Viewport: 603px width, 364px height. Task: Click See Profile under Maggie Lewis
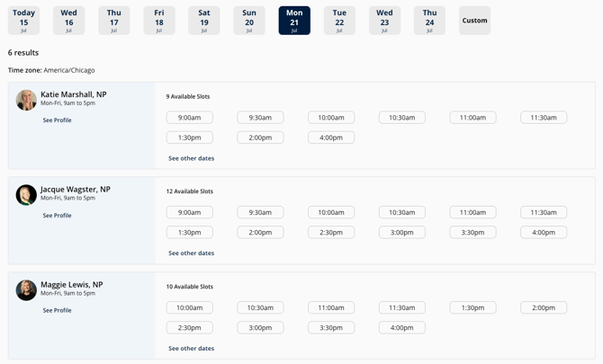click(x=57, y=311)
